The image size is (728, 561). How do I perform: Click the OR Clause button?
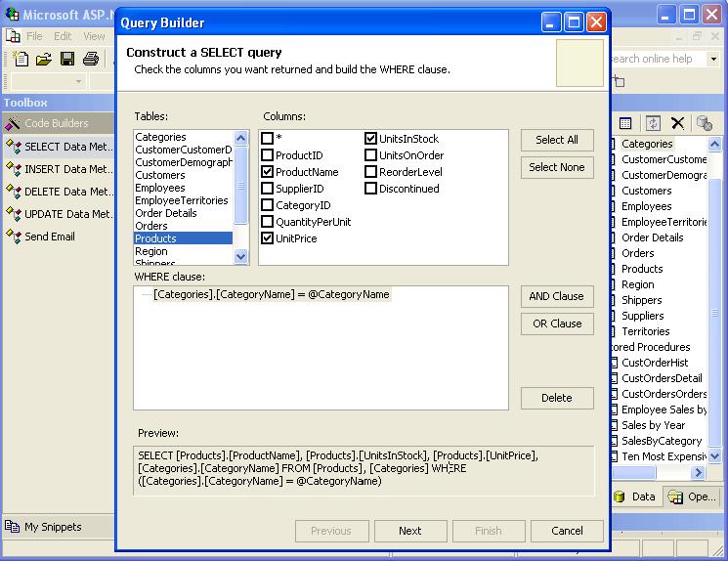pyautogui.click(x=557, y=324)
